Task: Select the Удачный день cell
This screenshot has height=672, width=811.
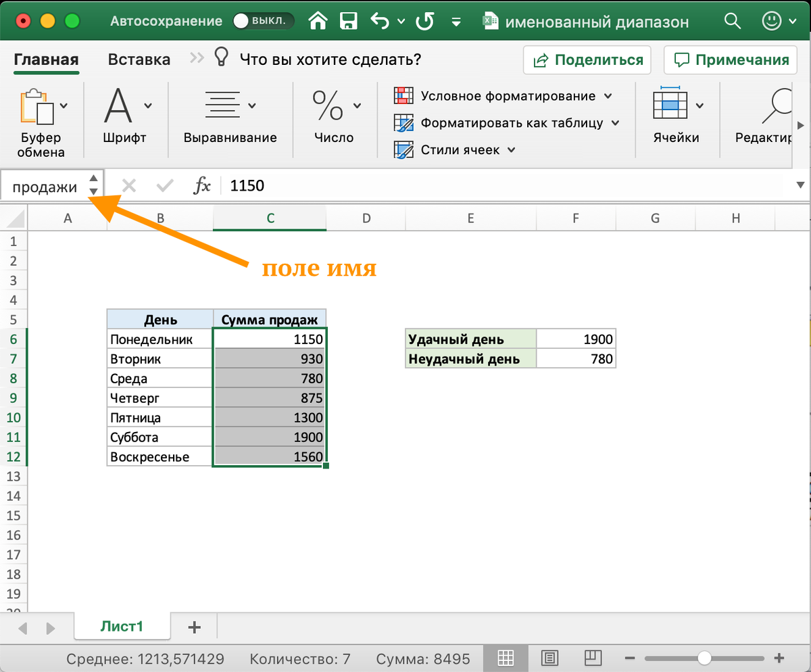Action: 470,339
